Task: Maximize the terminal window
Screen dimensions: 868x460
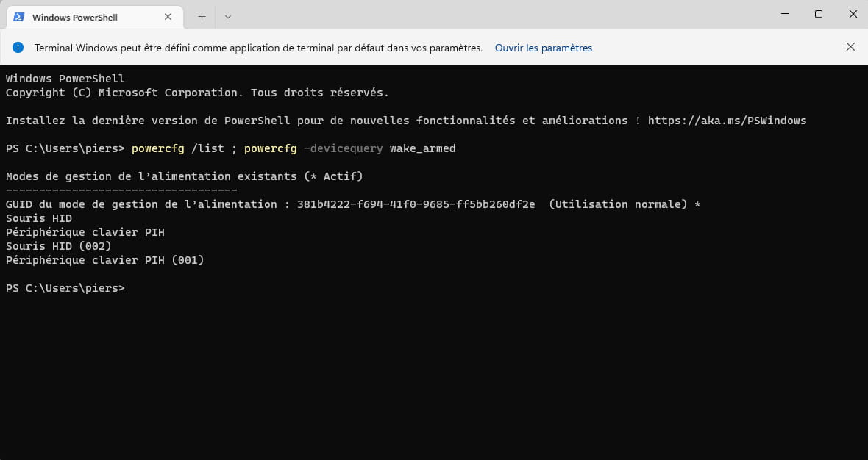Action: pos(818,14)
